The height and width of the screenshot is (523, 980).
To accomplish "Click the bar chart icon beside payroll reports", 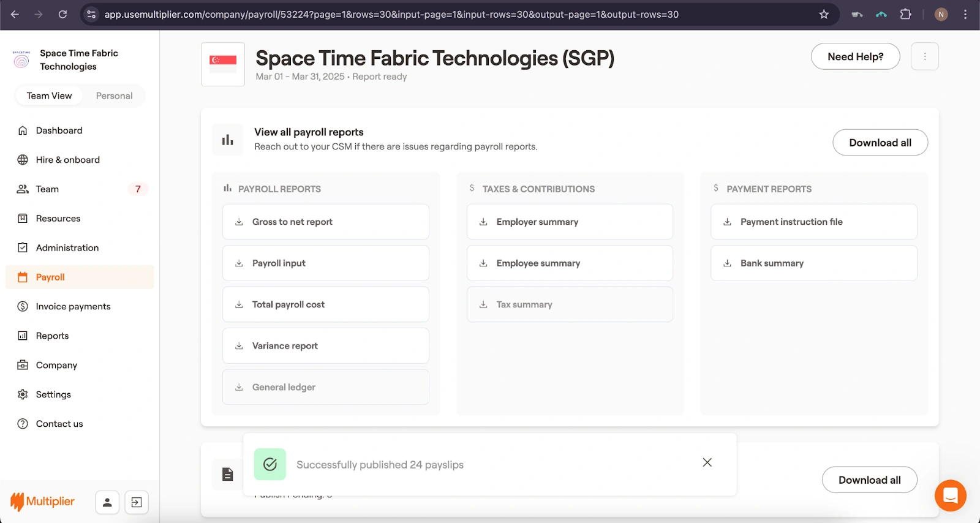I will [x=228, y=140].
